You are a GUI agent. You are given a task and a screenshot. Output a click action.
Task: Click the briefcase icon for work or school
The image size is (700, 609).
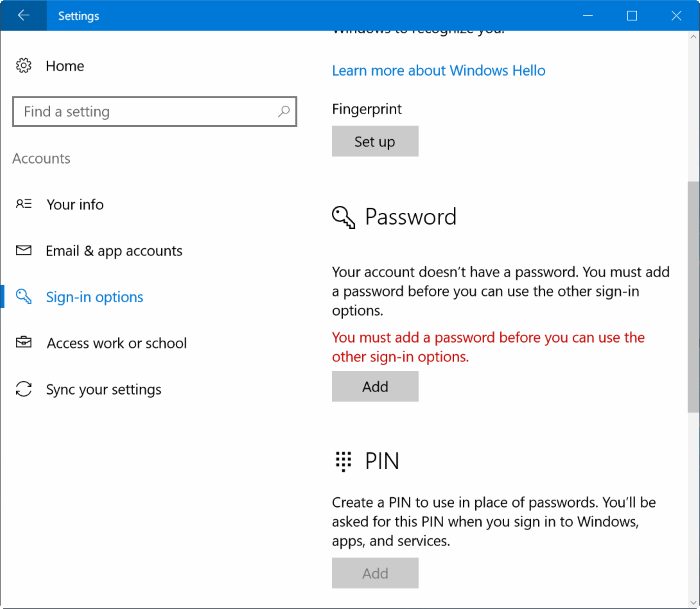coord(24,342)
